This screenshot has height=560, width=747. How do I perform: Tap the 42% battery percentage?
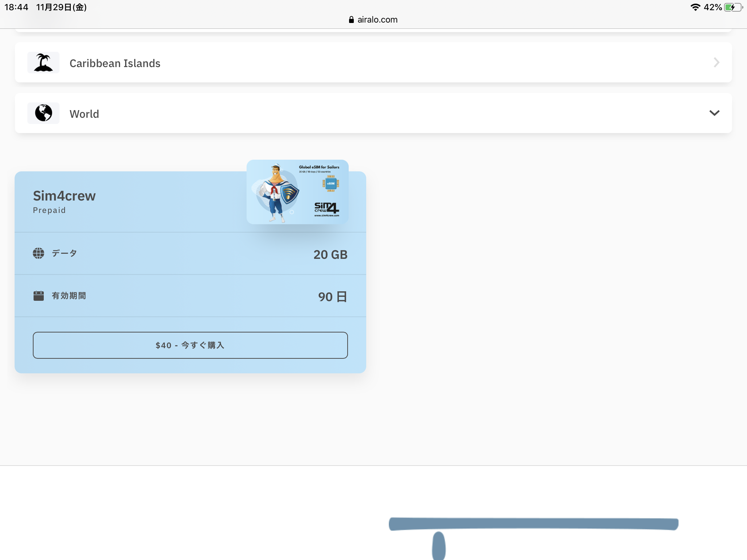[713, 7]
